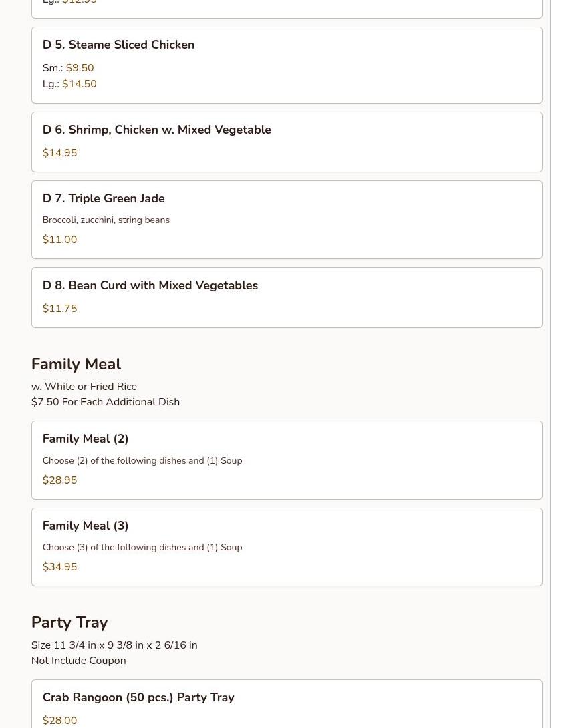
Task: Choose D 8. Bean Curd with Mixed Vegetables
Action: tap(150, 285)
